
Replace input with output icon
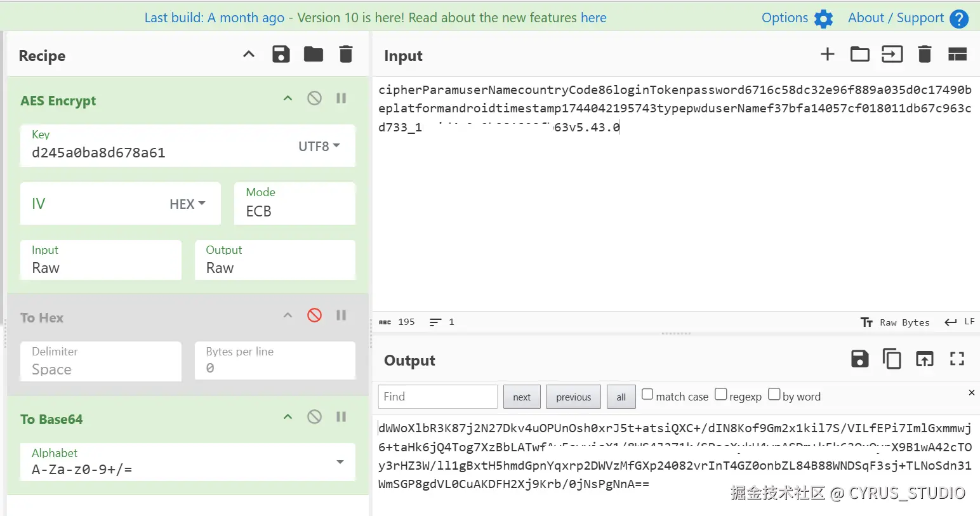[925, 359]
